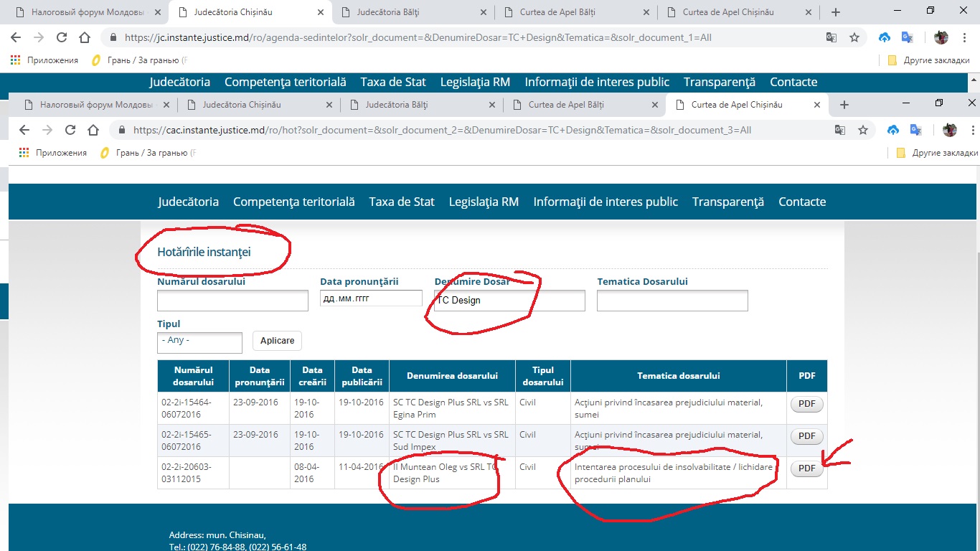Viewport: 980px width, 551px height.
Task: Switch to Curtea de Apel Bălți tab in lower window
Action: pos(566,105)
